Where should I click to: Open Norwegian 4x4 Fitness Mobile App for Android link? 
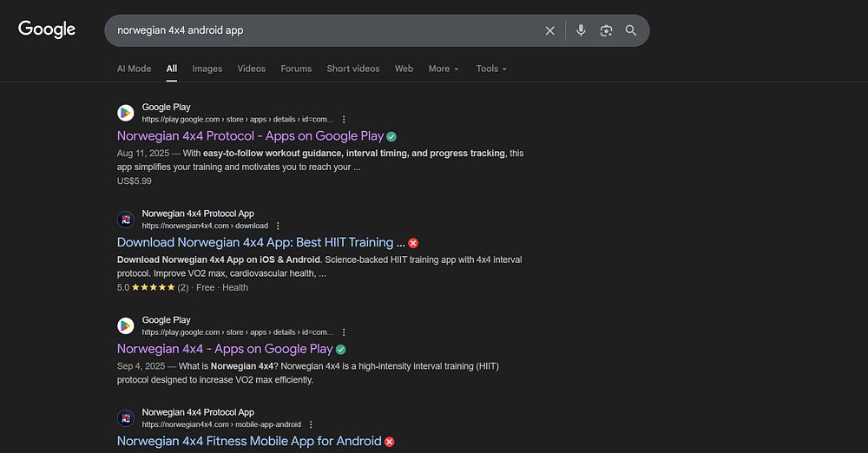[x=249, y=442]
